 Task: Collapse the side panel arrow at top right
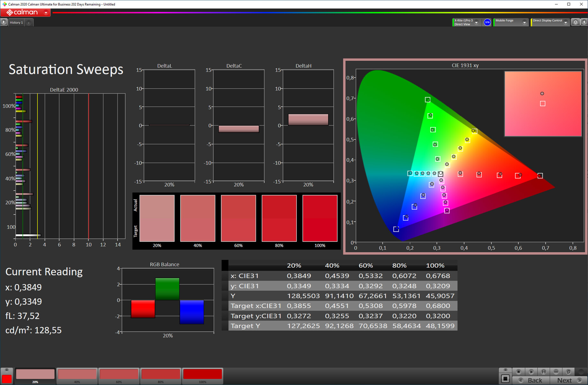click(584, 22)
